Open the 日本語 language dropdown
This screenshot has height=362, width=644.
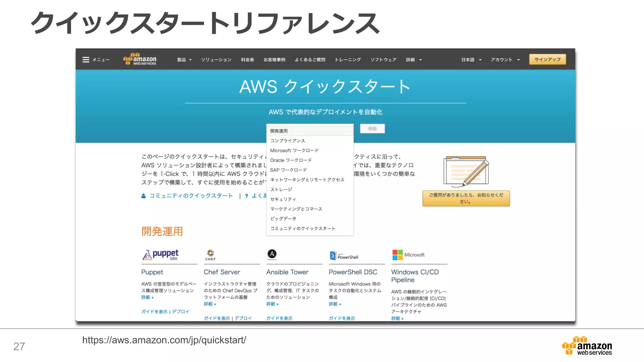(471, 60)
